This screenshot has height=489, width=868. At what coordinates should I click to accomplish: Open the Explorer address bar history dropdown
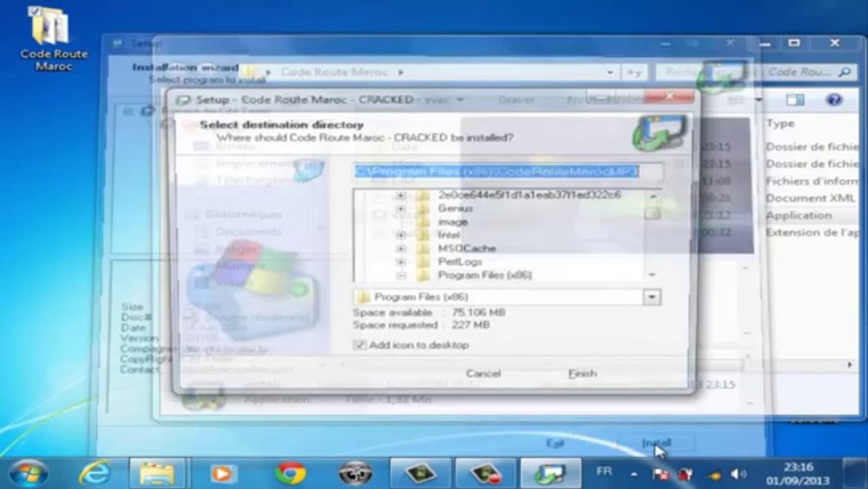click(611, 72)
